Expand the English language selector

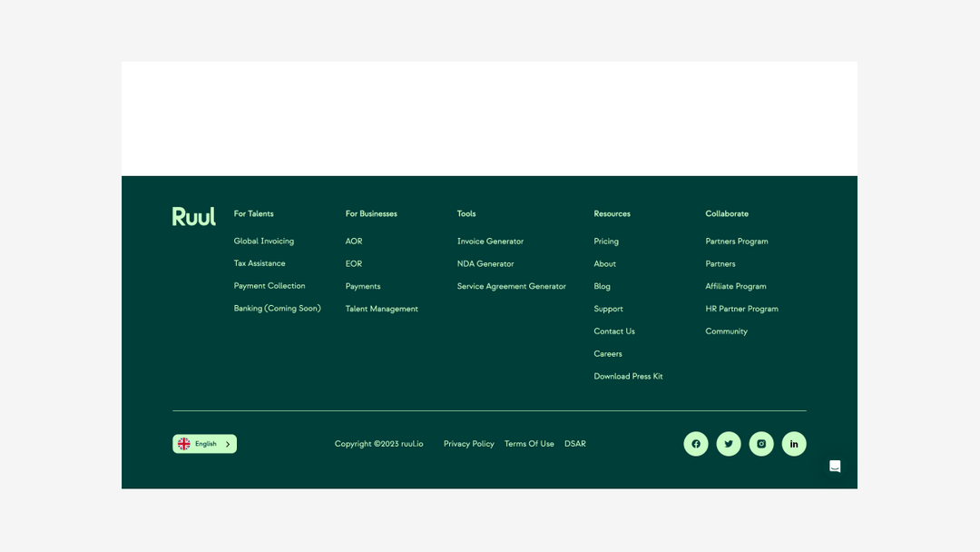tap(204, 444)
